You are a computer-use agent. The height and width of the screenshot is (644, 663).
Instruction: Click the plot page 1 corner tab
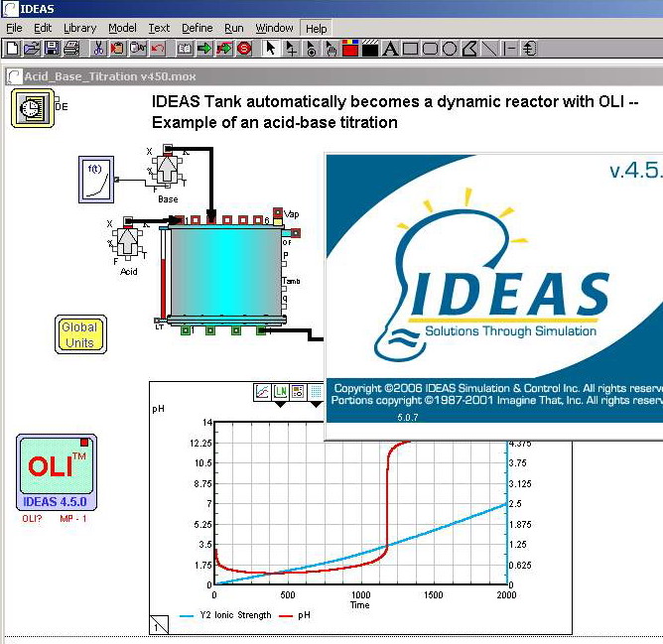click(x=159, y=624)
